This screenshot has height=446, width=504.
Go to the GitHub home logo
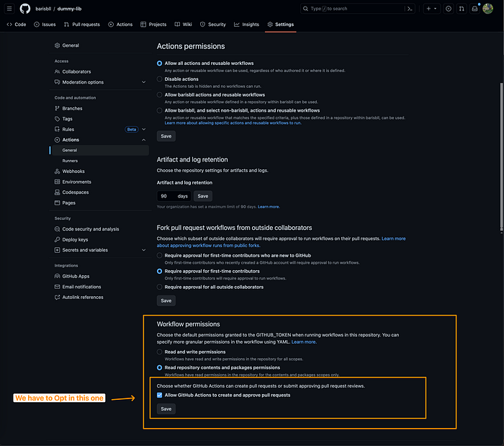click(x=25, y=9)
